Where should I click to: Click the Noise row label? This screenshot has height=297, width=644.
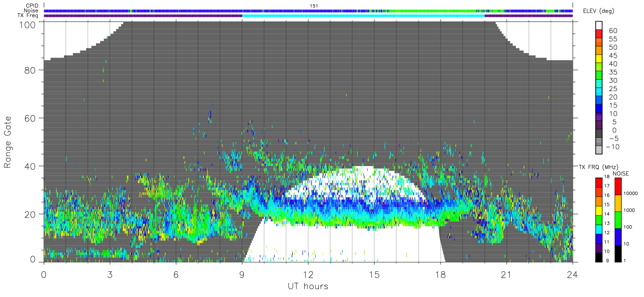coord(31,10)
